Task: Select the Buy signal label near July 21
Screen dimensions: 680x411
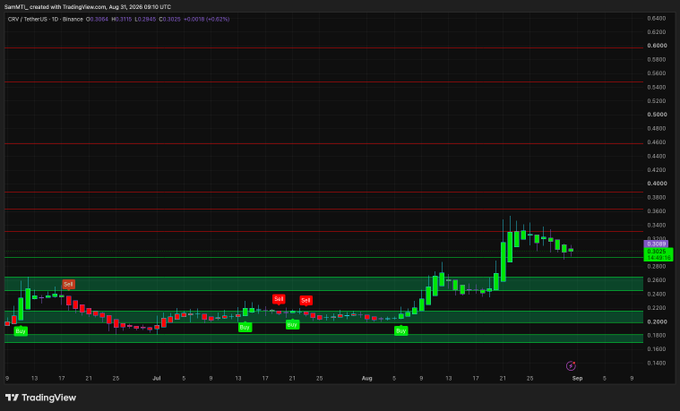Action: pyautogui.click(x=292, y=325)
